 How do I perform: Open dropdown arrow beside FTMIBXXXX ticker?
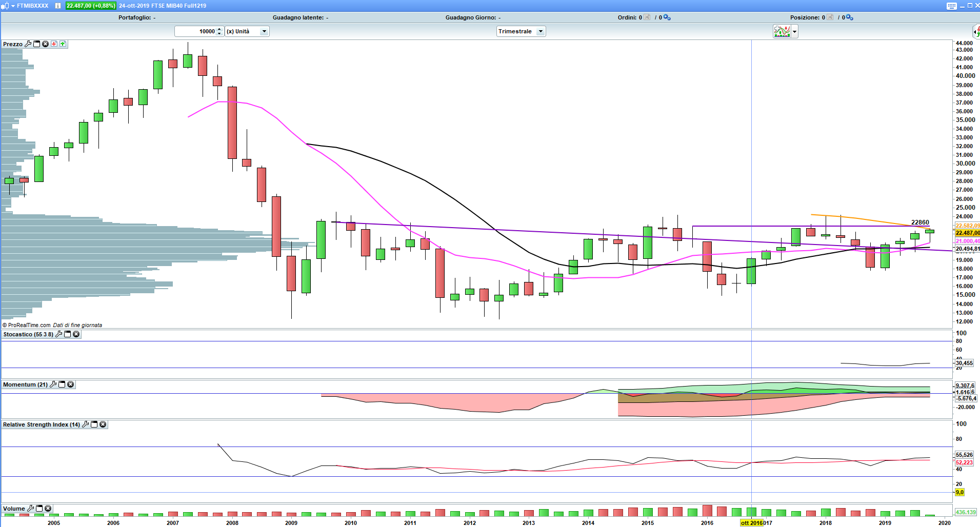point(13,6)
